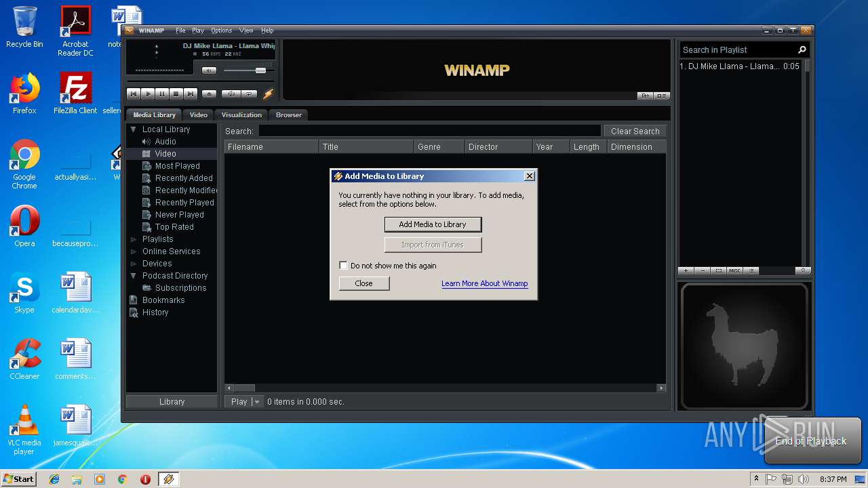
Task: Click the Clear Search button
Action: (635, 131)
